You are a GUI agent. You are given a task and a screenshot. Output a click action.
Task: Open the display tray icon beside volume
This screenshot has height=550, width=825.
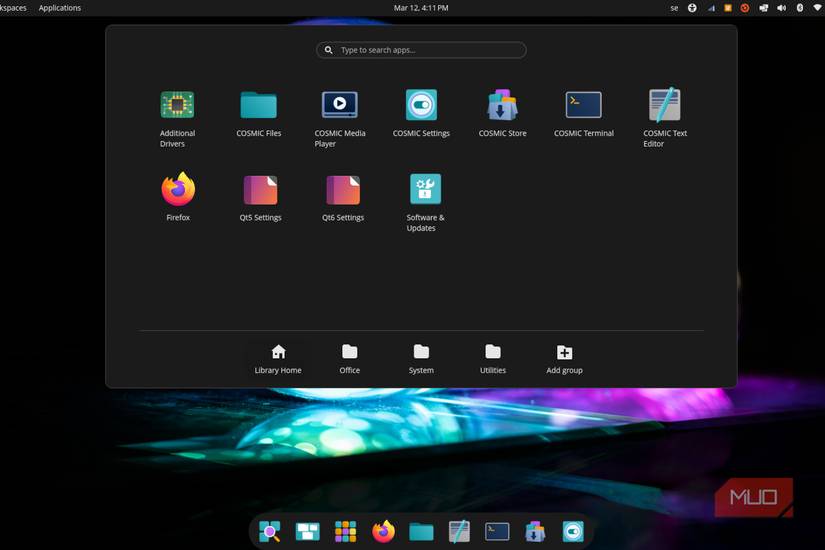[x=763, y=8]
